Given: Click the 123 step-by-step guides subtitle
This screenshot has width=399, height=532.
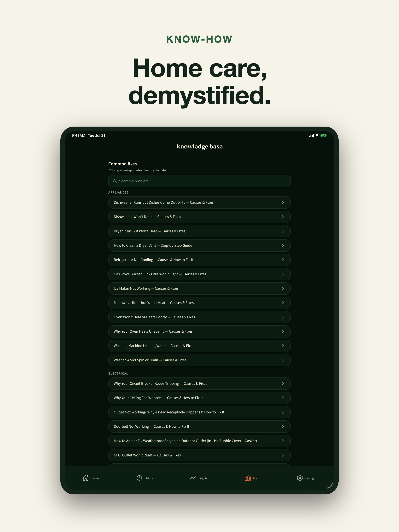Looking at the screenshot, I should pos(137,170).
